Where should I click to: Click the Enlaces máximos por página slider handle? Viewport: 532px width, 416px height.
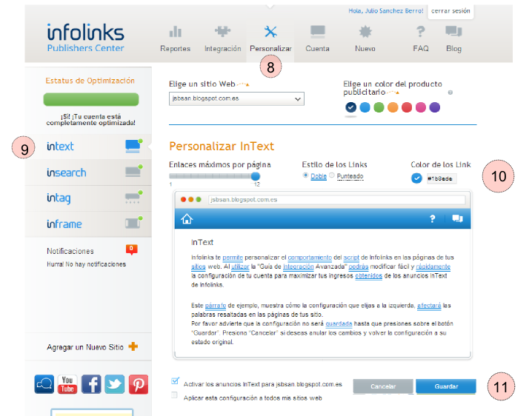coord(256,176)
